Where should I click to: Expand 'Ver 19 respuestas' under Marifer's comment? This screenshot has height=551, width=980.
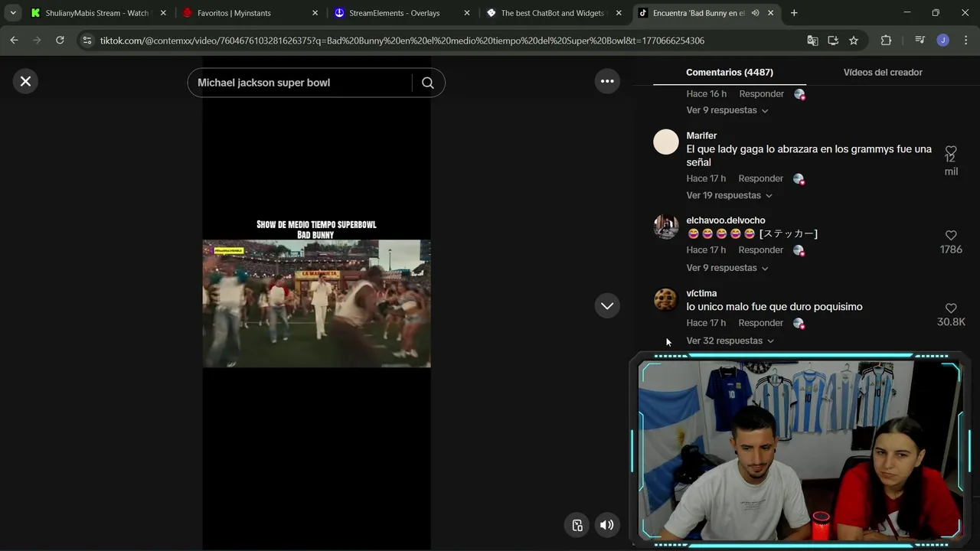(x=730, y=195)
